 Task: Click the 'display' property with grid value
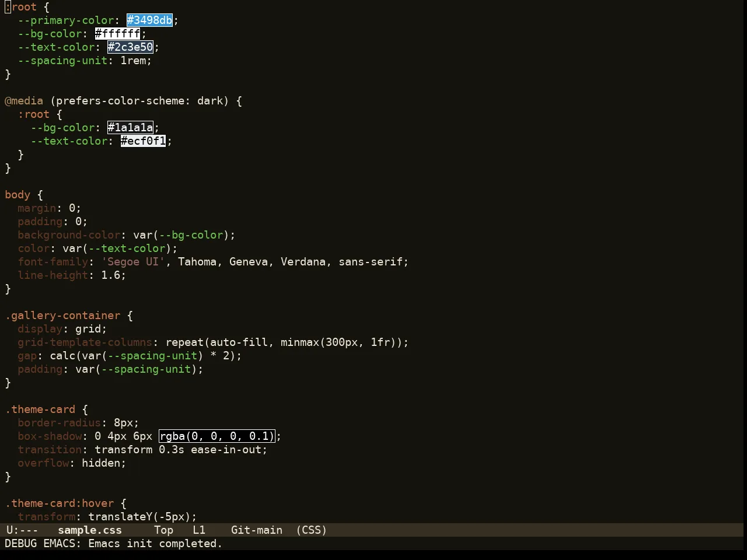(40, 329)
